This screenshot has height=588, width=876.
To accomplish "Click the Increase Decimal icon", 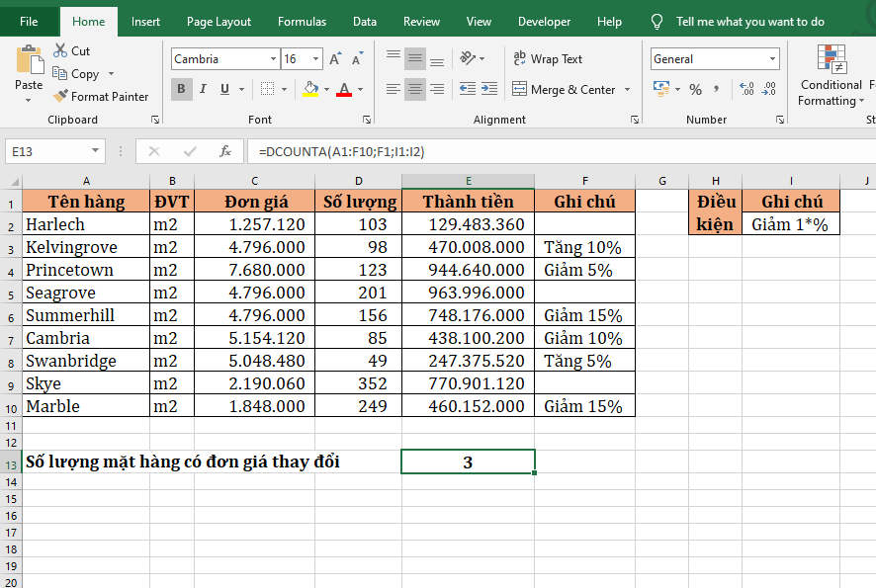I will [x=746, y=90].
